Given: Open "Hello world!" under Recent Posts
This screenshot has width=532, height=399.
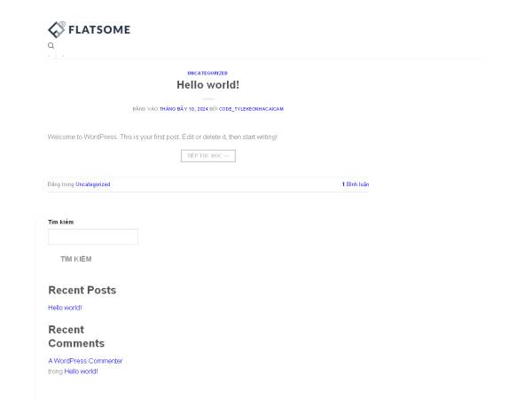Looking at the screenshot, I should (x=65, y=308).
